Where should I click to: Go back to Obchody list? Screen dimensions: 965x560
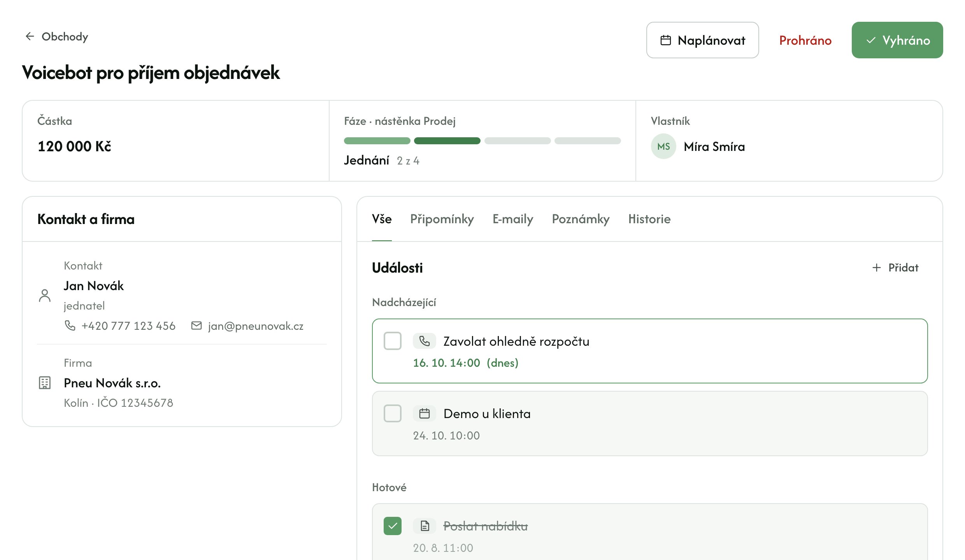57,37
